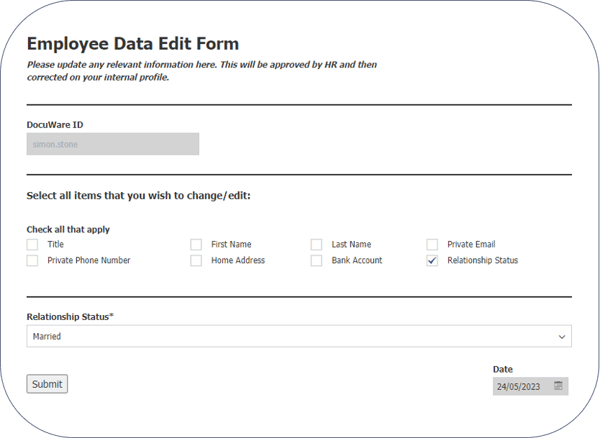This screenshot has height=438, width=600.
Task: Click the Employee Data Edit Form heading
Action: click(x=132, y=44)
